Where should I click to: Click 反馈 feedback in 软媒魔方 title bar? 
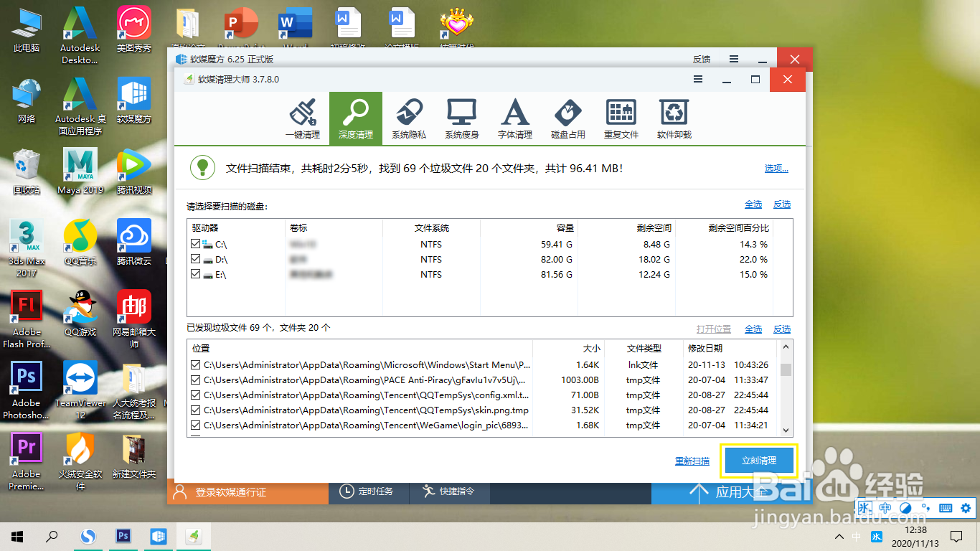coord(702,59)
